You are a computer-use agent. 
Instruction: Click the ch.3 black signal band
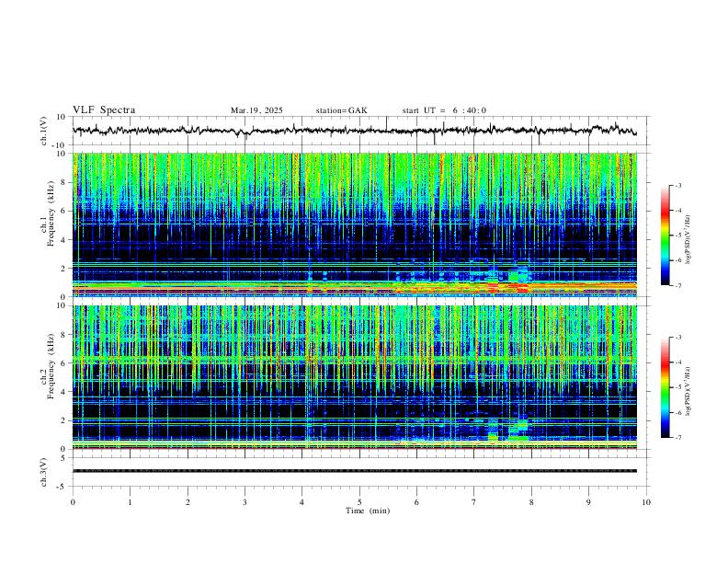[355, 471]
